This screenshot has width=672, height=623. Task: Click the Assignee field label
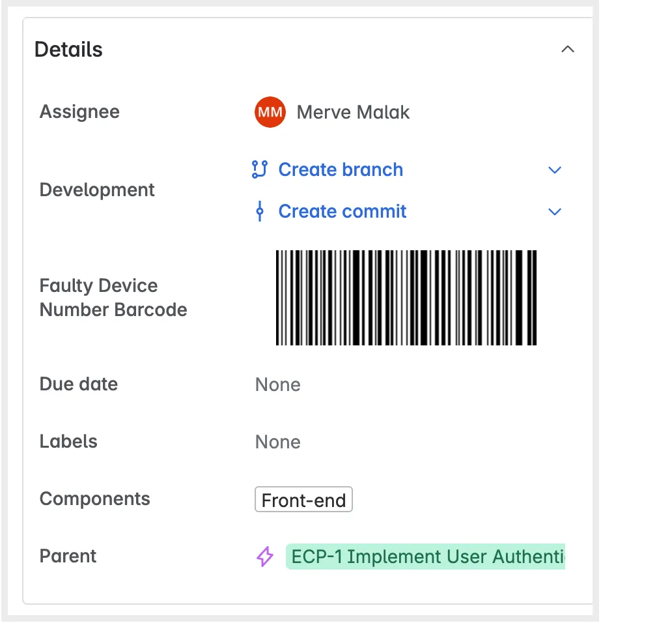[79, 112]
